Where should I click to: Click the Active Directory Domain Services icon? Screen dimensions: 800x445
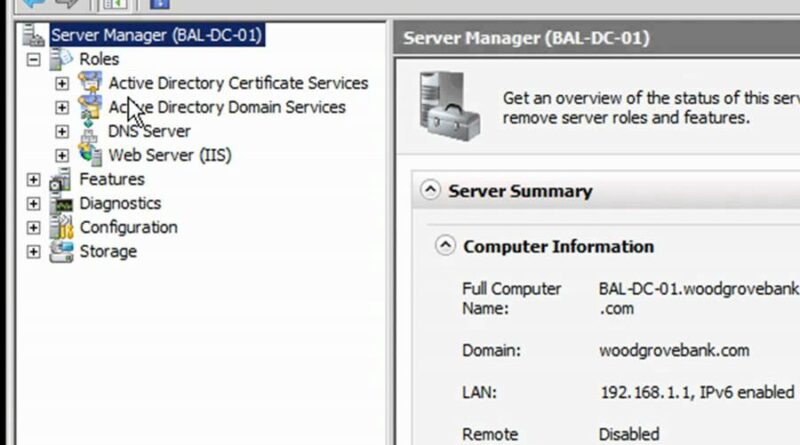[90, 107]
